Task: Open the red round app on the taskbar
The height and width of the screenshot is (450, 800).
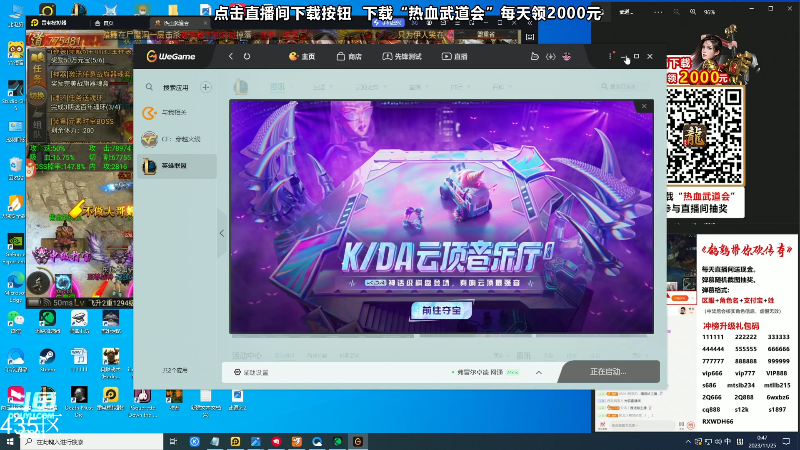Action: pos(276,441)
